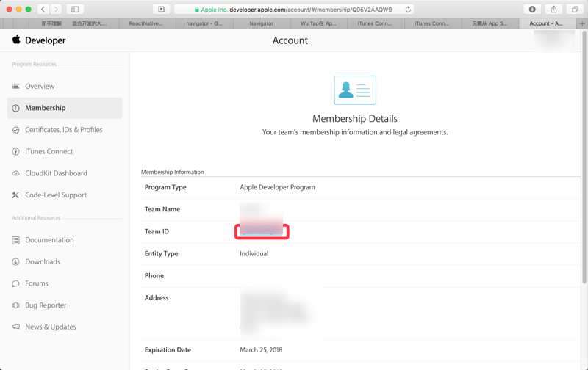Screen dimensions: 588x370
Task: Click the Phone label
Action: (x=154, y=275)
